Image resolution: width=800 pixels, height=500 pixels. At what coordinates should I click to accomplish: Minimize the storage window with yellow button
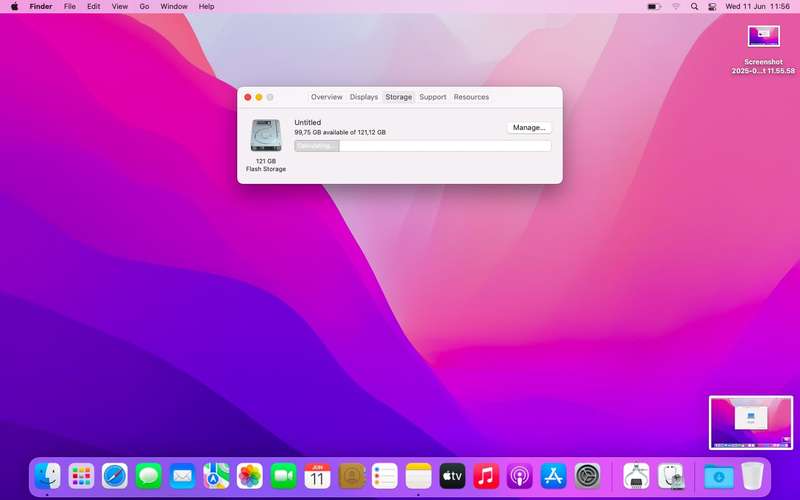[259, 97]
